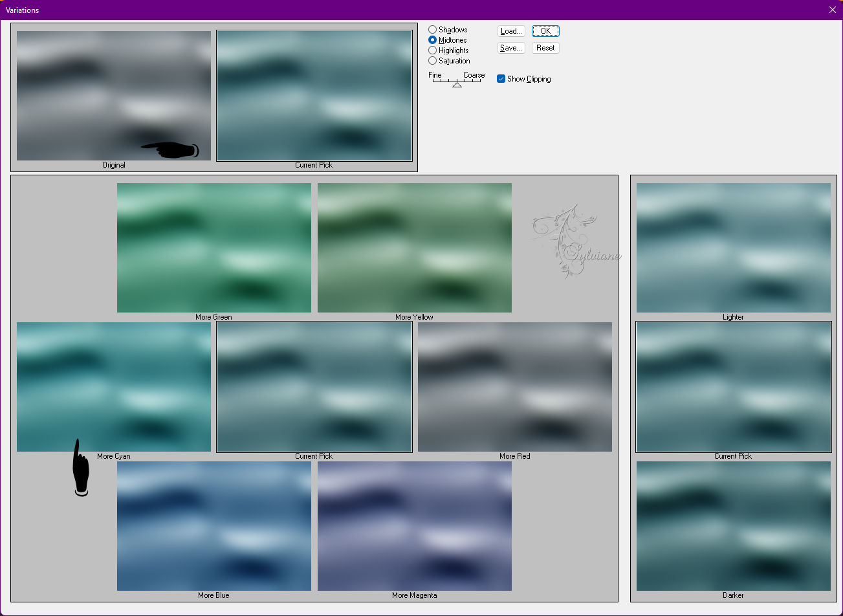Screen dimensions: 843x616
Task: Click the More Green thumbnail
Action: (x=214, y=248)
